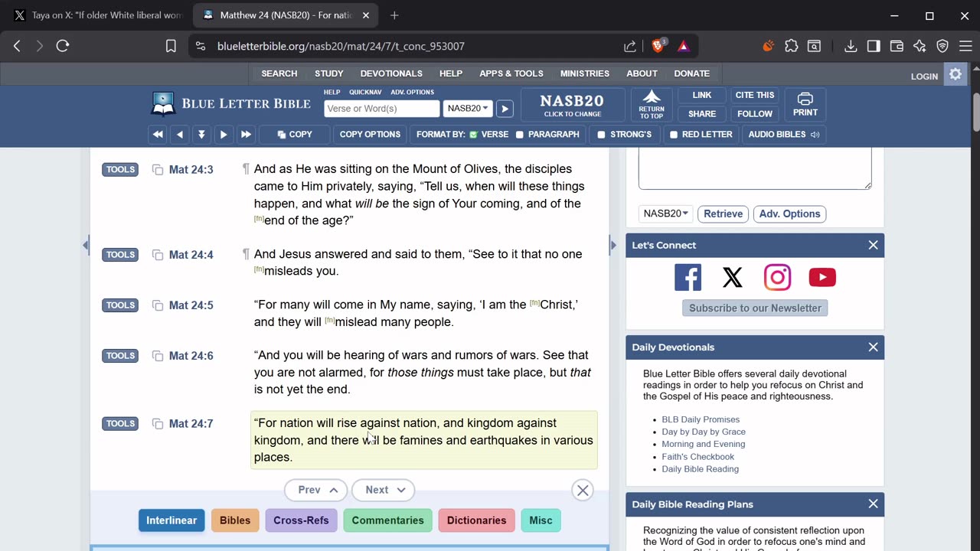Viewport: 980px width, 551px height.
Task: Open NASB20 dropdown below the text area
Action: pos(665,214)
